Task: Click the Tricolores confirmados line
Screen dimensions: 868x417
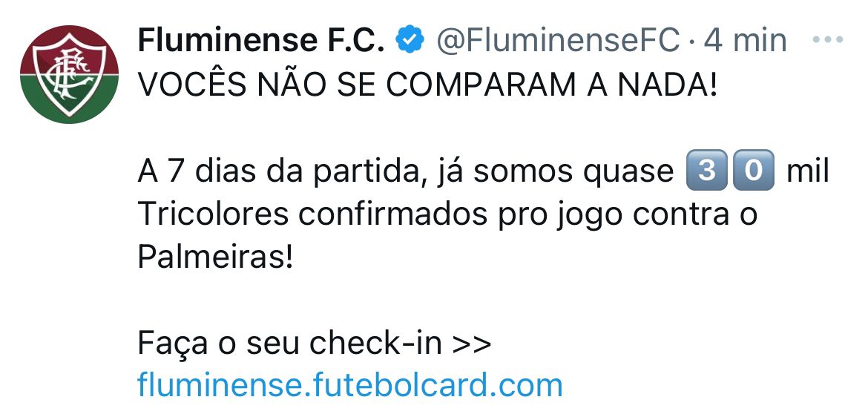Action: coord(447,215)
